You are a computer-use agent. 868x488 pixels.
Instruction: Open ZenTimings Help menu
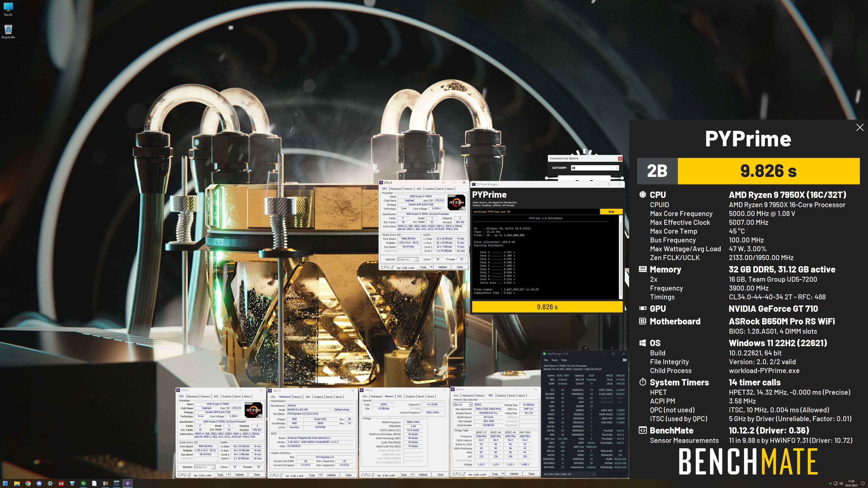point(564,360)
